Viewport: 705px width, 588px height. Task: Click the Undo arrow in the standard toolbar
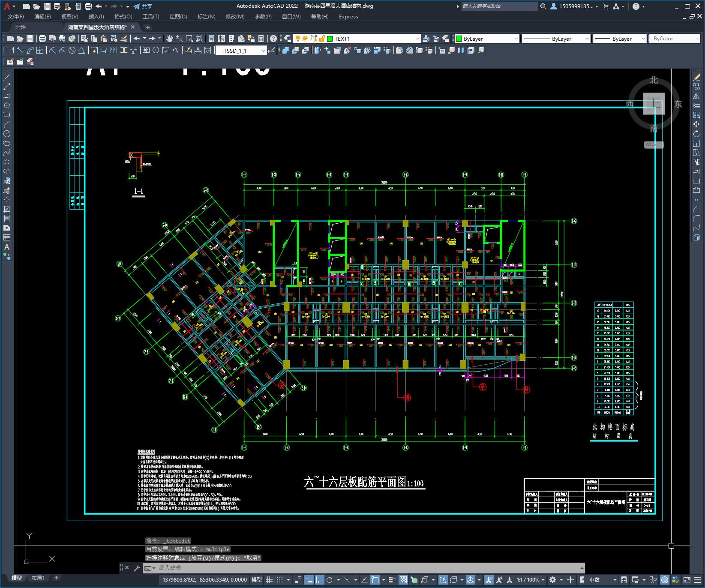pyautogui.click(x=137, y=39)
